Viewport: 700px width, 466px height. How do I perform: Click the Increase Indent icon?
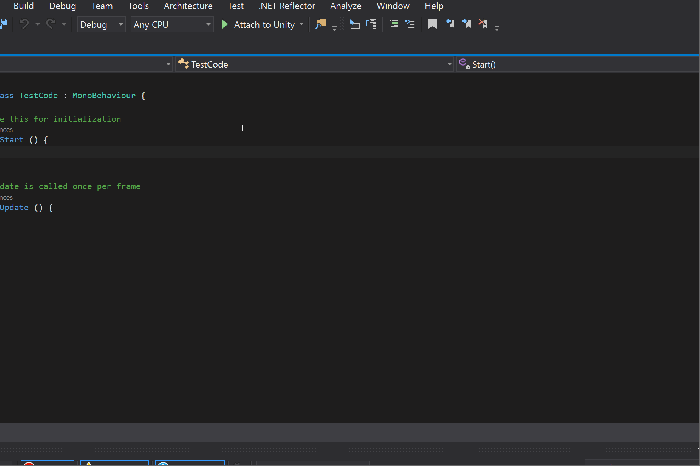tap(410, 24)
